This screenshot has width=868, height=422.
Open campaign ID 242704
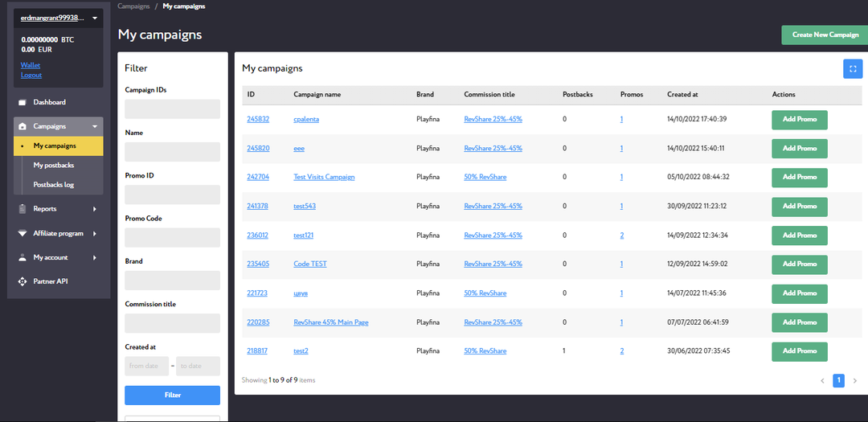pyautogui.click(x=258, y=177)
